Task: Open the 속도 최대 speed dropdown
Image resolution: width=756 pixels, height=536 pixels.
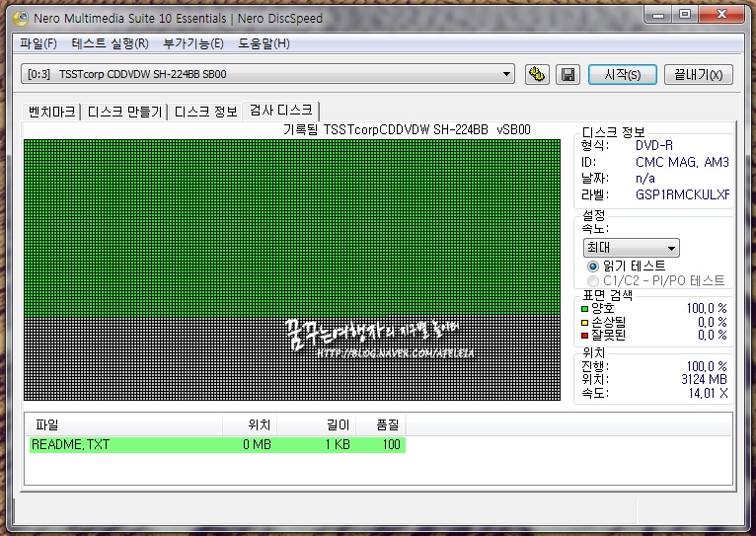Action: [x=631, y=248]
